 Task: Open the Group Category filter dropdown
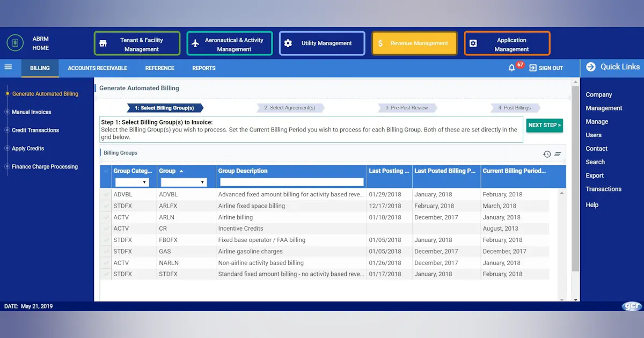click(x=132, y=182)
